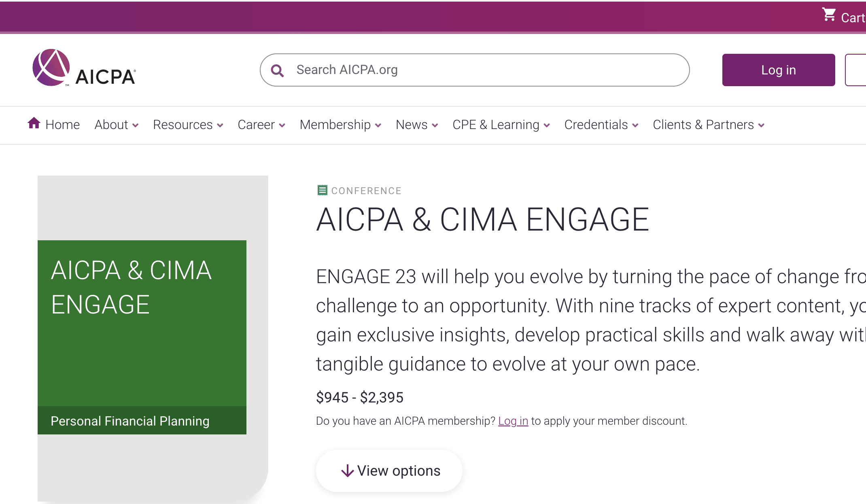Click the View options button
The height and width of the screenshot is (504, 866).
click(x=389, y=471)
